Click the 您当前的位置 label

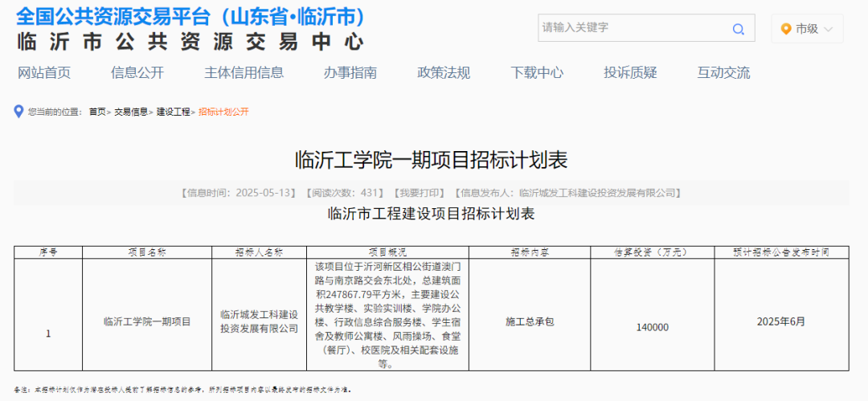pos(55,112)
